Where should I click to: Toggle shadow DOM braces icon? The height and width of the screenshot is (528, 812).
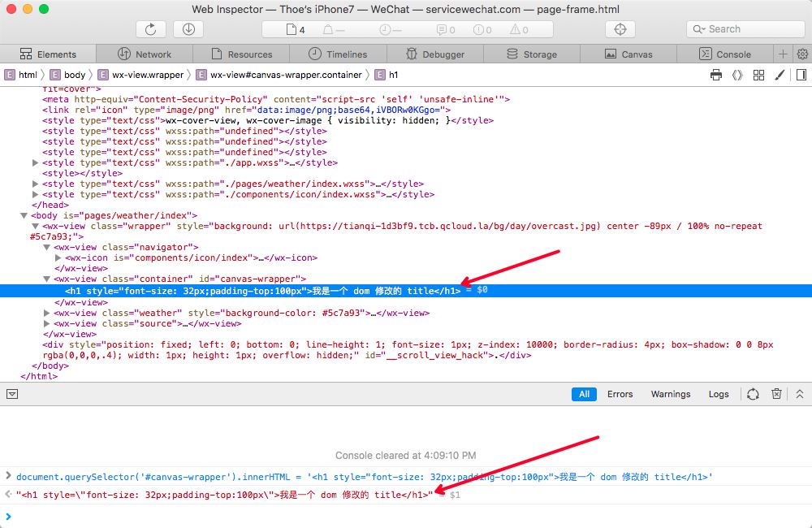[737, 75]
